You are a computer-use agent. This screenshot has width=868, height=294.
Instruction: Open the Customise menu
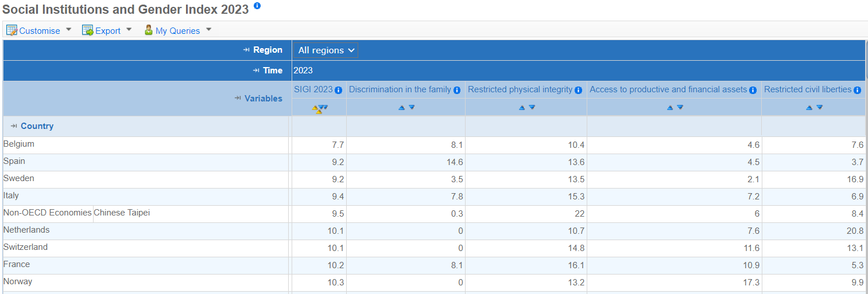[40, 31]
